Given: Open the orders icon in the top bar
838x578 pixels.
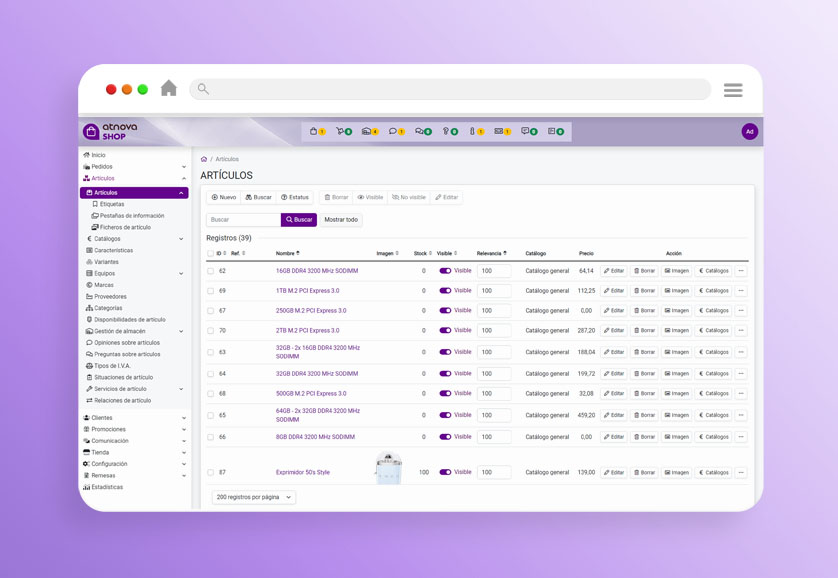Looking at the screenshot, I should 368,131.
